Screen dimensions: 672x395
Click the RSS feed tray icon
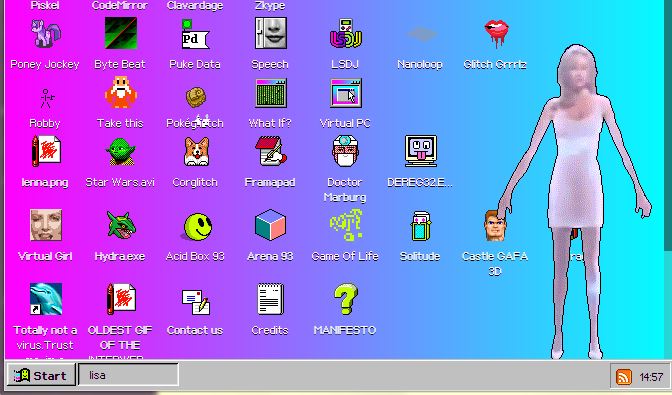tap(624, 377)
